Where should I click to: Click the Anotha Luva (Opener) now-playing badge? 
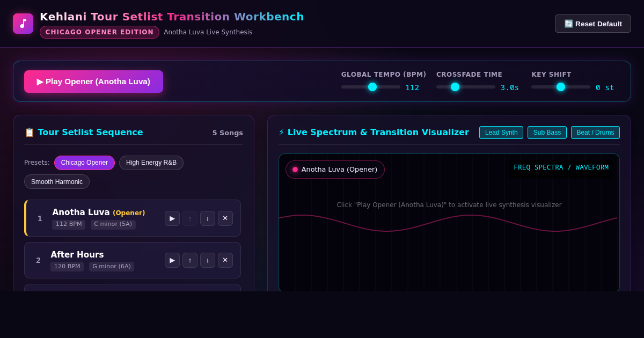pyautogui.click(x=335, y=170)
